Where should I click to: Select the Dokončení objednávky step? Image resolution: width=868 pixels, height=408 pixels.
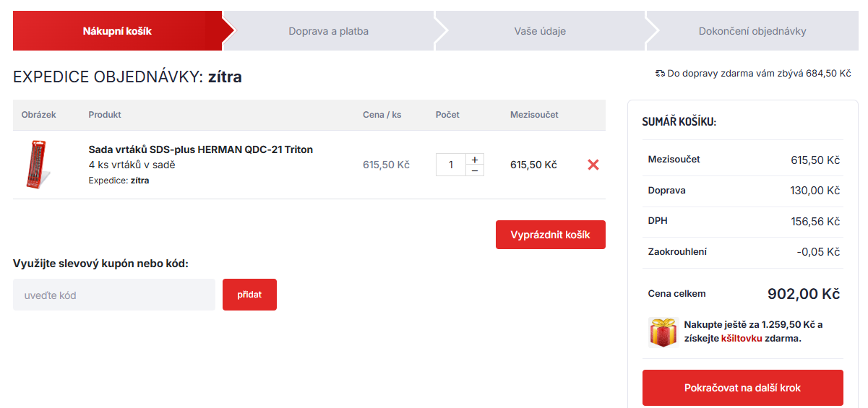tap(752, 31)
